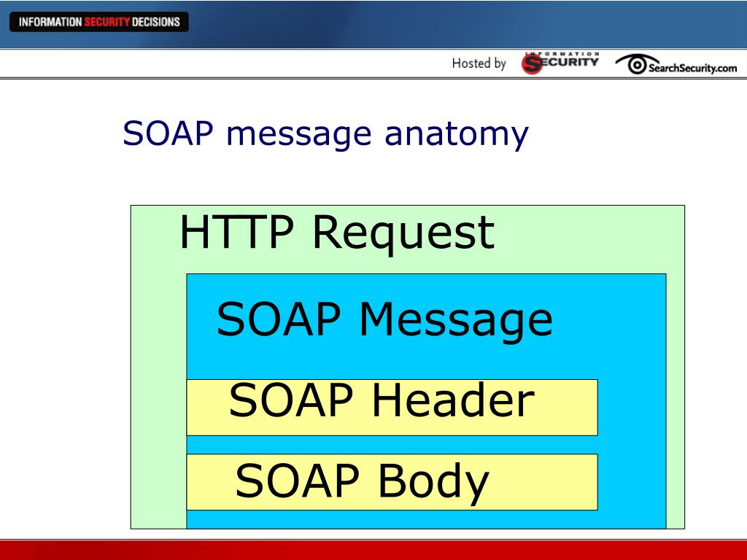Open the SearchSecurity.com logo
Viewport: 747px width, 560px height.
coord(676,65)
